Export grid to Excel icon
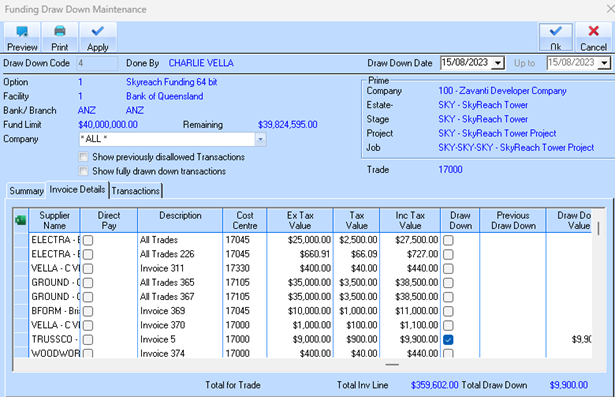 (20, 220)
